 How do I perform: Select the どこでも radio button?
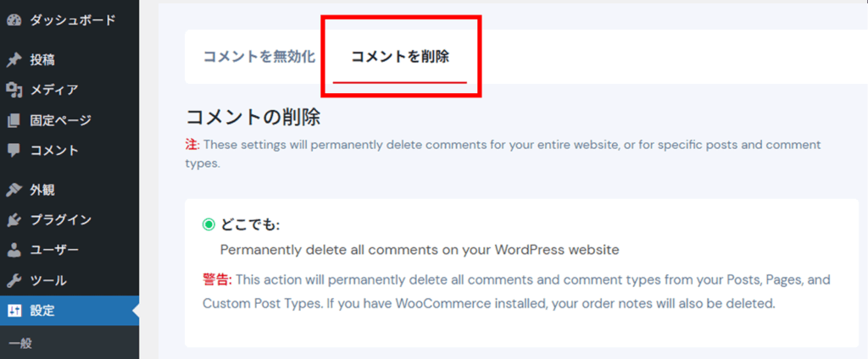(x=209, y=225)
